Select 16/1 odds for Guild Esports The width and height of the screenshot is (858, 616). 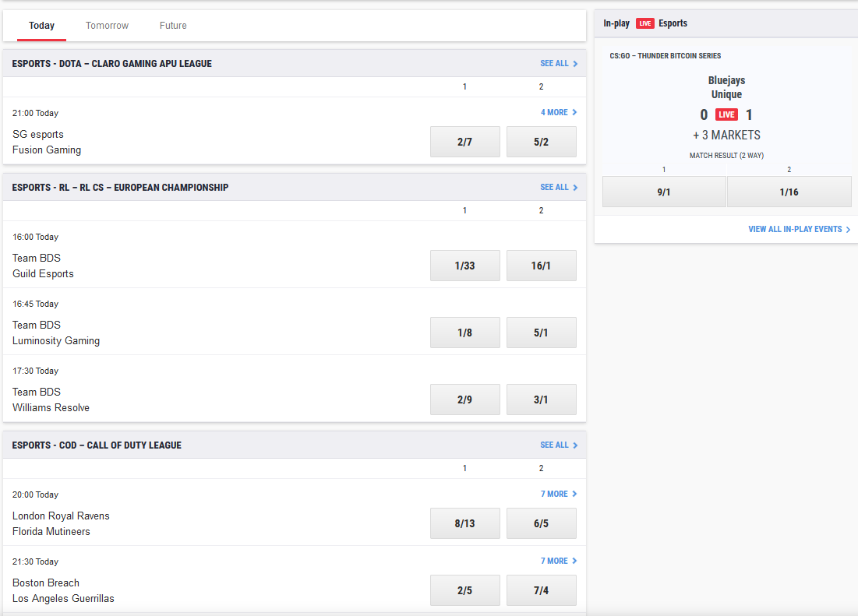click(541, 266)
